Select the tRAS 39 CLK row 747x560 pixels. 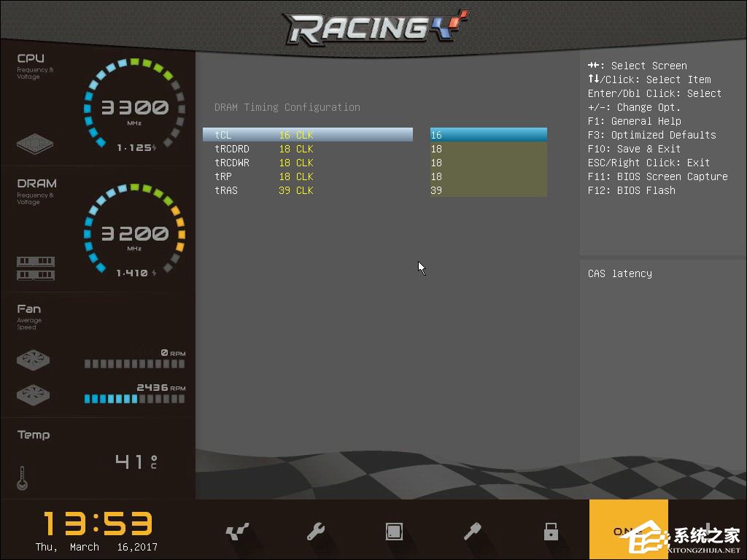point(307,190)
